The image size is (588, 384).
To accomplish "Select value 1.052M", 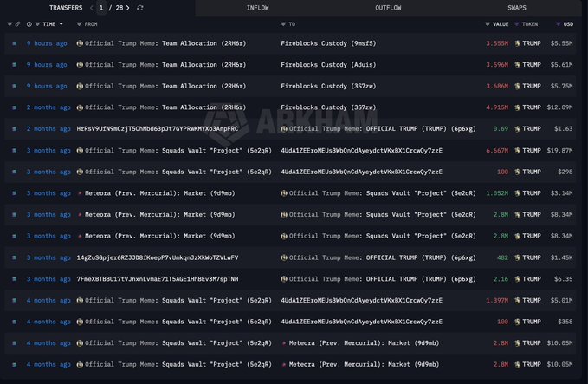I will click(x=497, y=193).
